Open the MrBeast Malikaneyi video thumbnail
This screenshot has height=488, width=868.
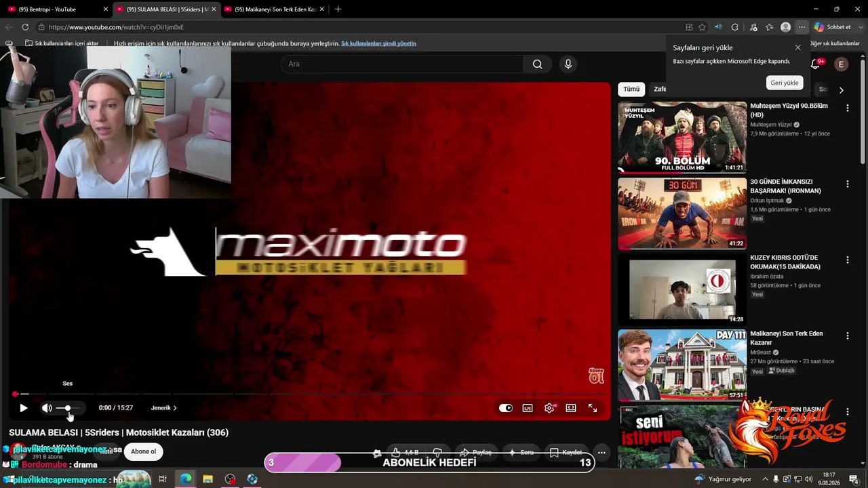point(682,365)
